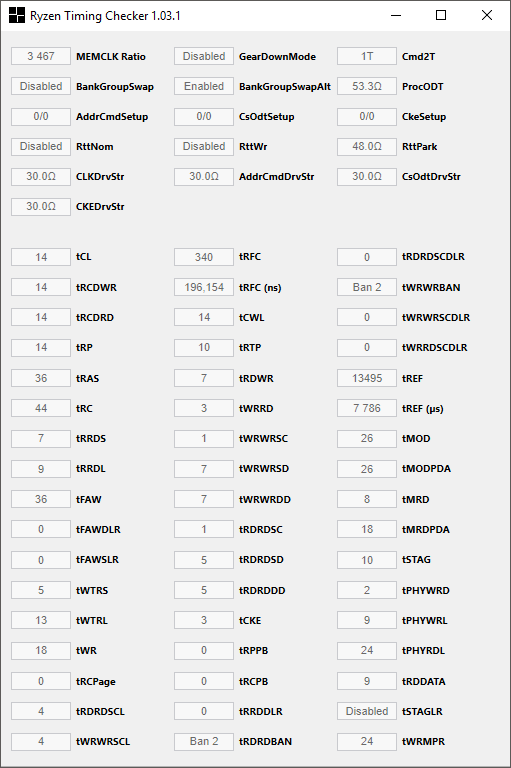Viewport: 511px width, 768px height.
Task: Click the tRDRDBAN Ban 2 field
Action: [204, 742]
